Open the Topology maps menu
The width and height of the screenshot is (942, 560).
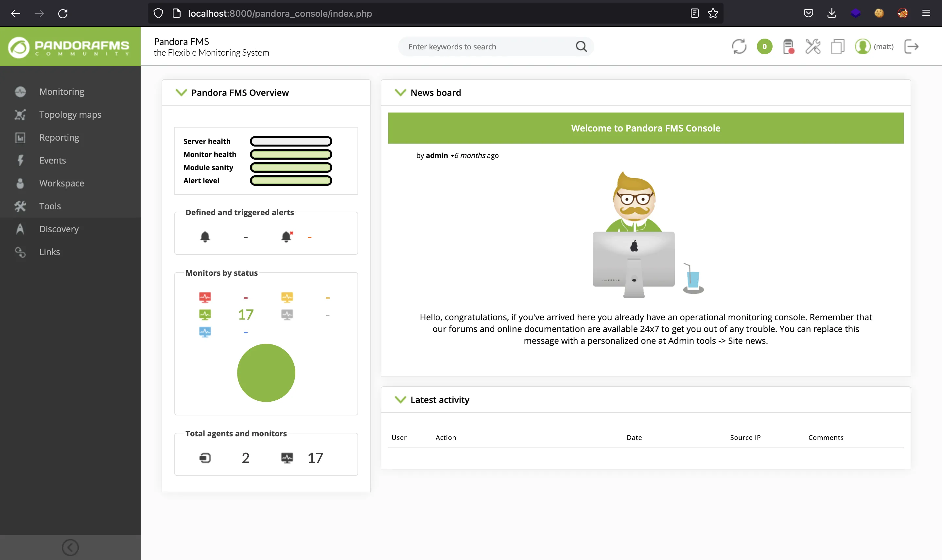click(x=70, y=115)
